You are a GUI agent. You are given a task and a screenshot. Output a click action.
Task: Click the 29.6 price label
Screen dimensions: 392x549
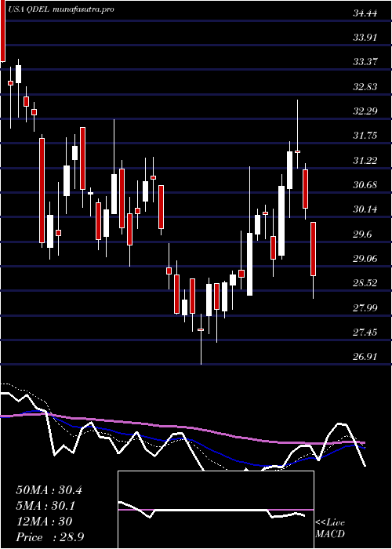(362, 235)
